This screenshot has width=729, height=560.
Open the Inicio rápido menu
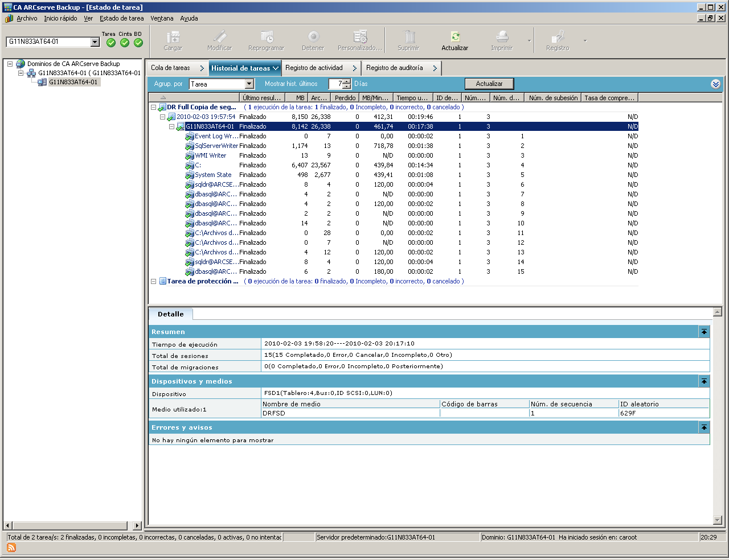click(60, 18)
